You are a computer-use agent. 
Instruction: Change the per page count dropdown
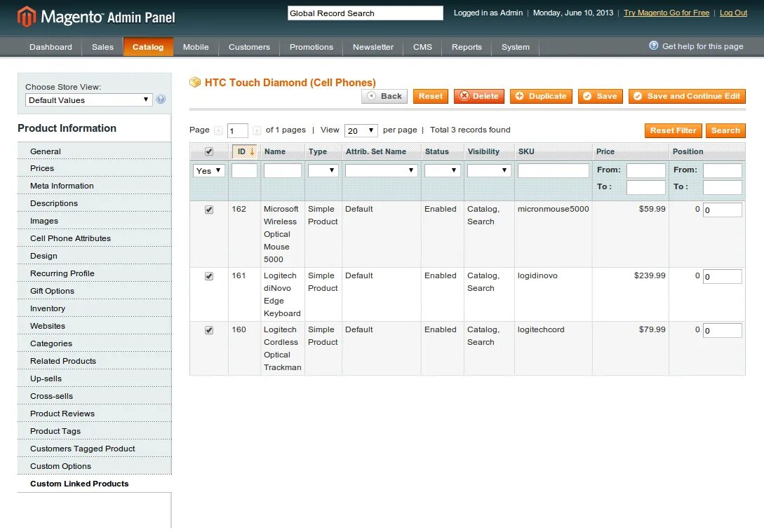[x=361, y=130]
